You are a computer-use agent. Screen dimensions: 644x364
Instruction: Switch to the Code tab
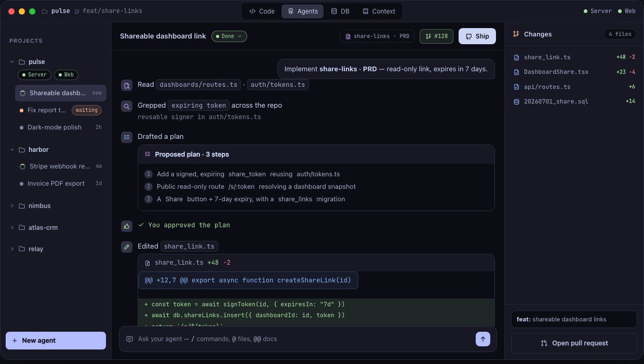(262, 11)
